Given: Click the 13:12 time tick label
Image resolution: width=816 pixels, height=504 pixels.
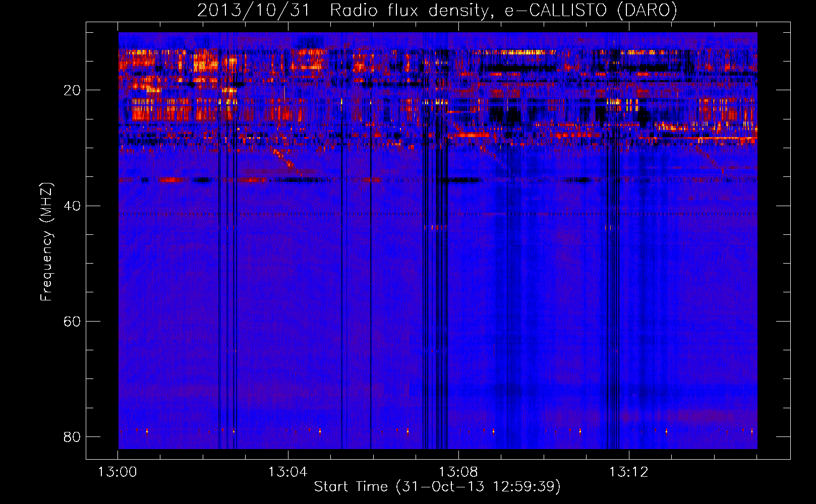Looking at the screenshot, I should [x=628, y=472].
